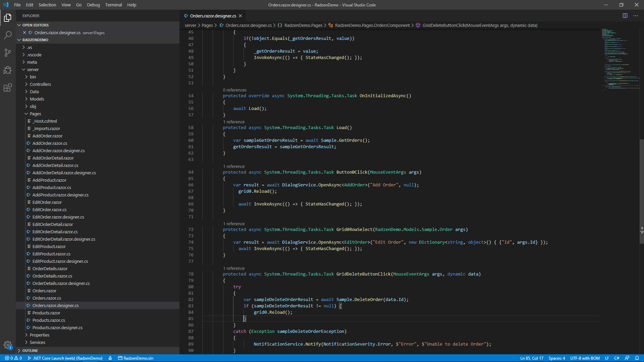644x362 pixels.
Task: Click the C# language mode indicator
Action: click(616, 358)
